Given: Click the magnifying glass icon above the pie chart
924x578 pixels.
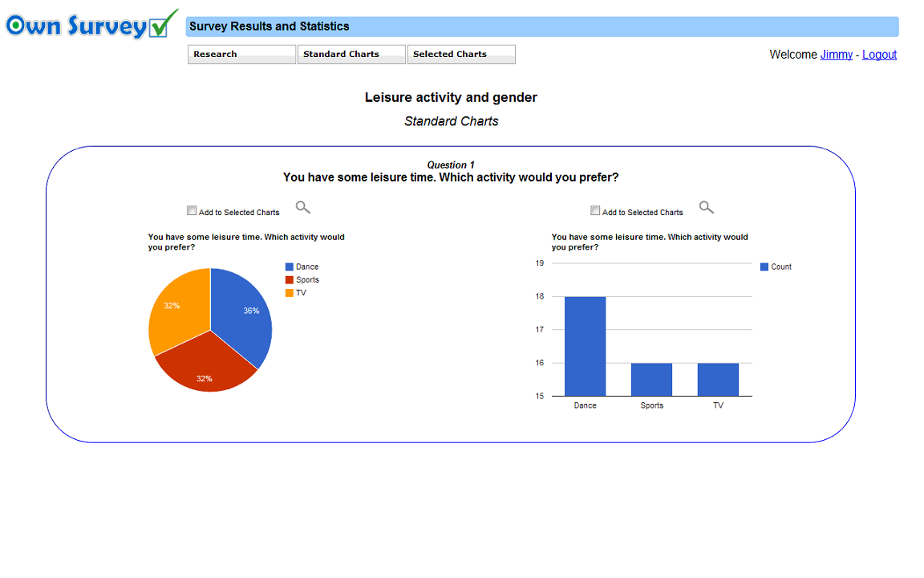Looking at the screenshot, I should click(302, 207).
